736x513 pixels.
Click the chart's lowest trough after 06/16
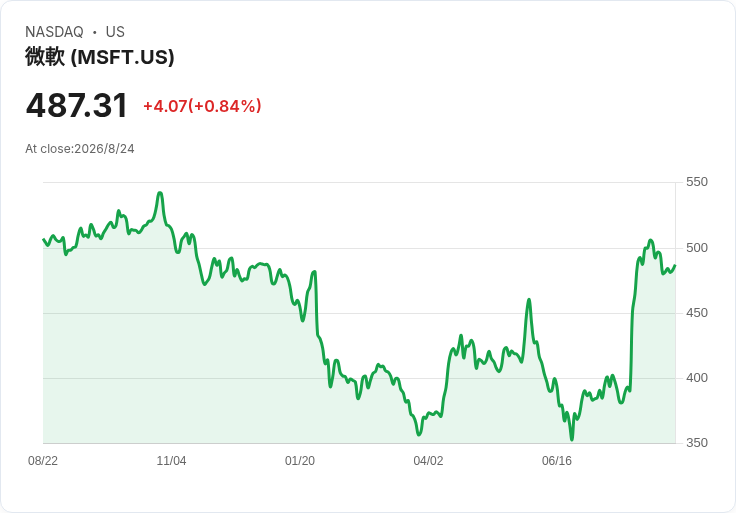pos(572,439)
